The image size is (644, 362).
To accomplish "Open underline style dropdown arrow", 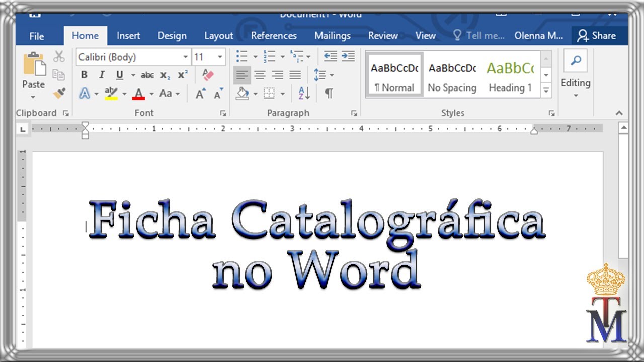I will coord(133,75).
